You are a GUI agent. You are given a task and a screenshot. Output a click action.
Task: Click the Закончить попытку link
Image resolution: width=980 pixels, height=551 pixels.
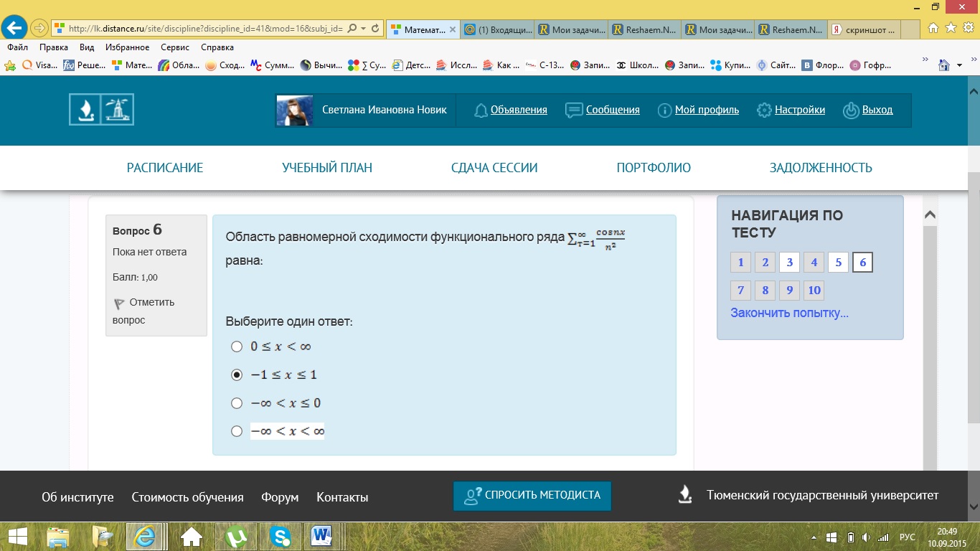(x=789, y=313)
